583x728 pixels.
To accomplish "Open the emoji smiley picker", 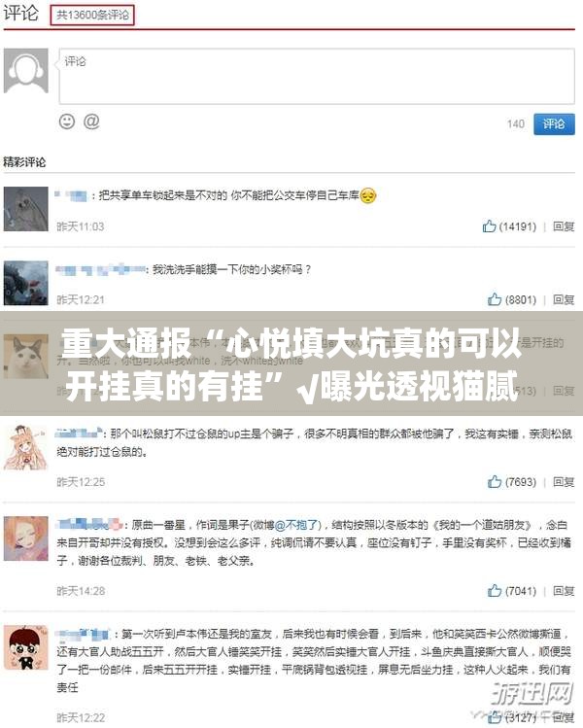I will click(67, 121).
